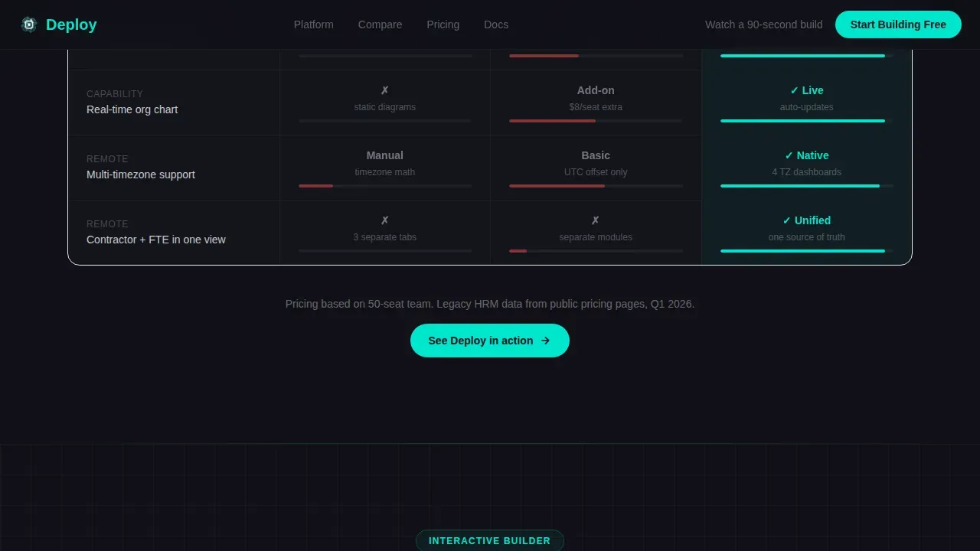980x551 pixels.
Task: Click the progress bar under Live
Action: coord(807,121)
